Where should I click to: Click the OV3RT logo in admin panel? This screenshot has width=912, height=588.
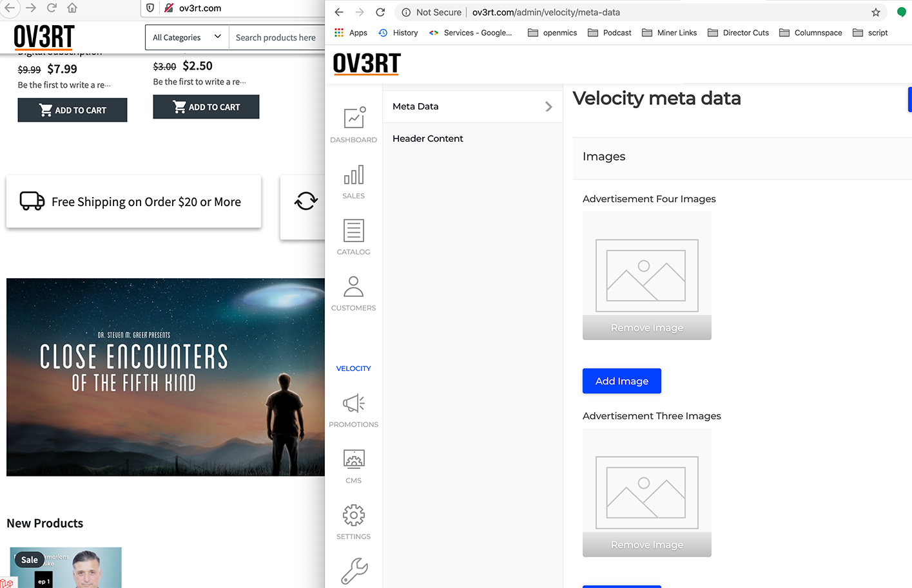click(367, 64)
